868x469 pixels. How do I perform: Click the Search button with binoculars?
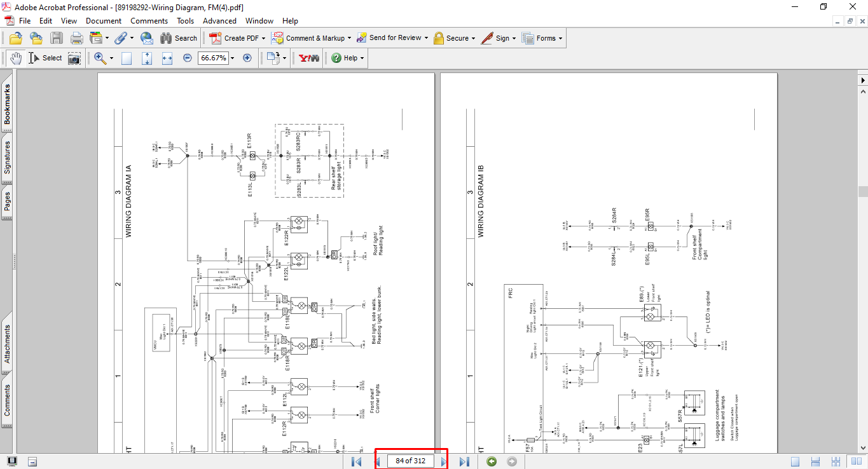[x=179, y=38]
